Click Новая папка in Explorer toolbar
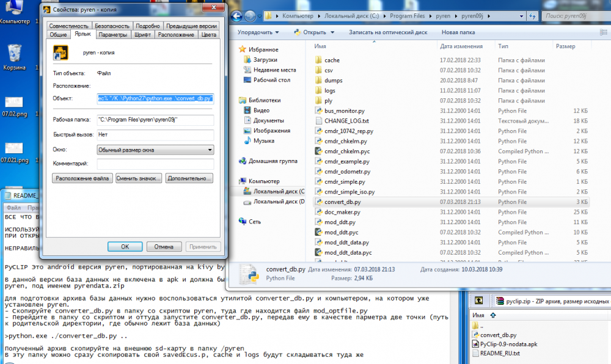Image resolution: width=611 pixels, height=364 pixels. tap(458, 32)
